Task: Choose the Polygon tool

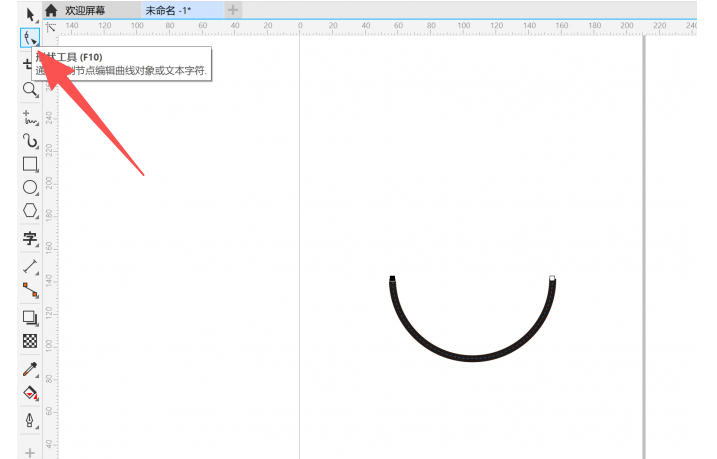Action: point(30,211)
